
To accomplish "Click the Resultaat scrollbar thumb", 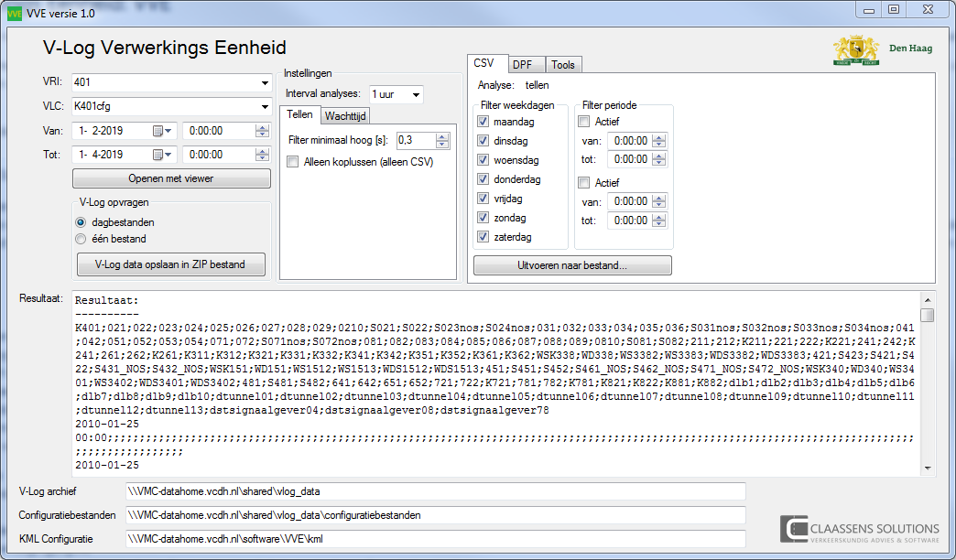I will pyautogui.click(x=928, y=315).
